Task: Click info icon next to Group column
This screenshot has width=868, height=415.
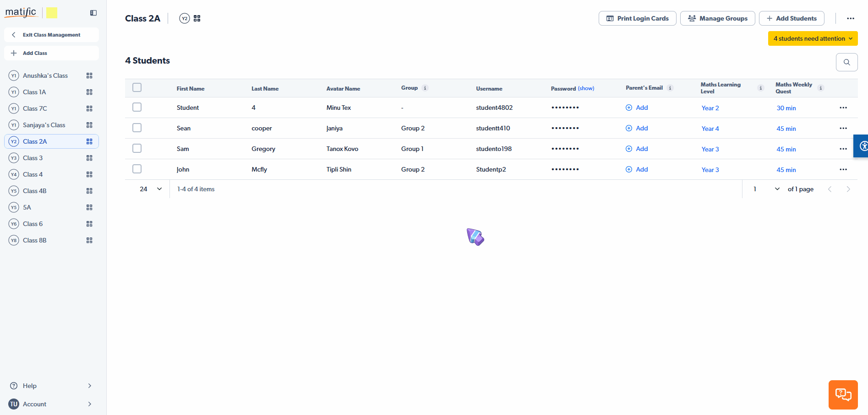Action: pos(425,88)
